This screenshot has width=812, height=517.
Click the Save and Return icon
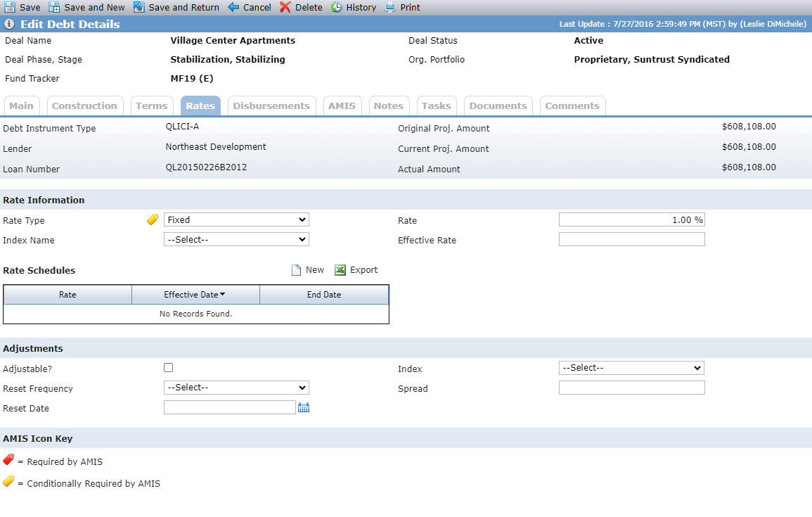138,7
